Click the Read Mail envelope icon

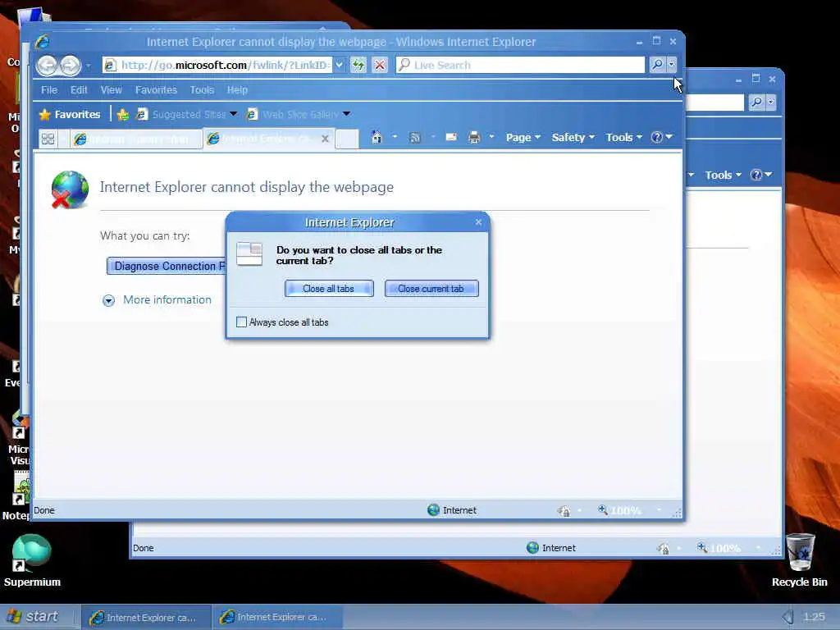(451, 138)
